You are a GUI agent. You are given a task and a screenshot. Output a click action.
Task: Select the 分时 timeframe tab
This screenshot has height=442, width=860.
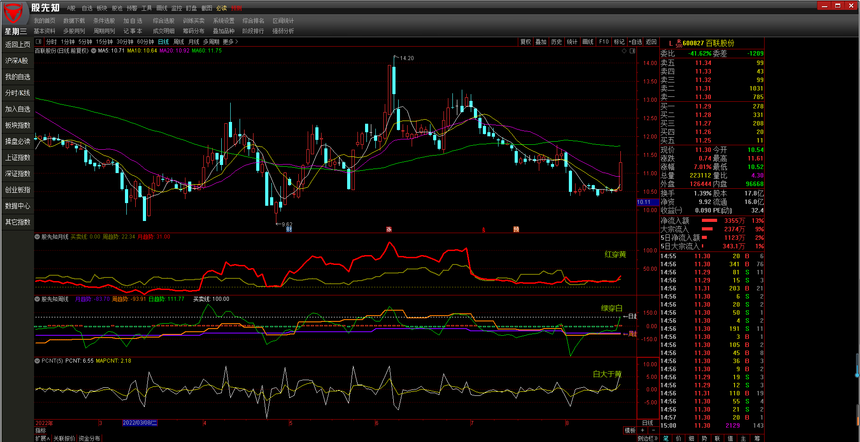pyautogui.click(x=51, y=42)
